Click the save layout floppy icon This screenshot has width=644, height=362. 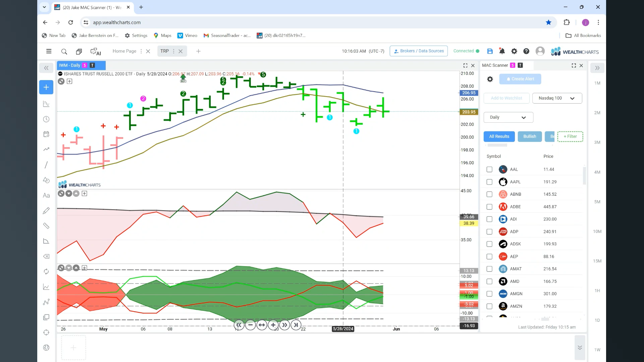coord(490,51)
